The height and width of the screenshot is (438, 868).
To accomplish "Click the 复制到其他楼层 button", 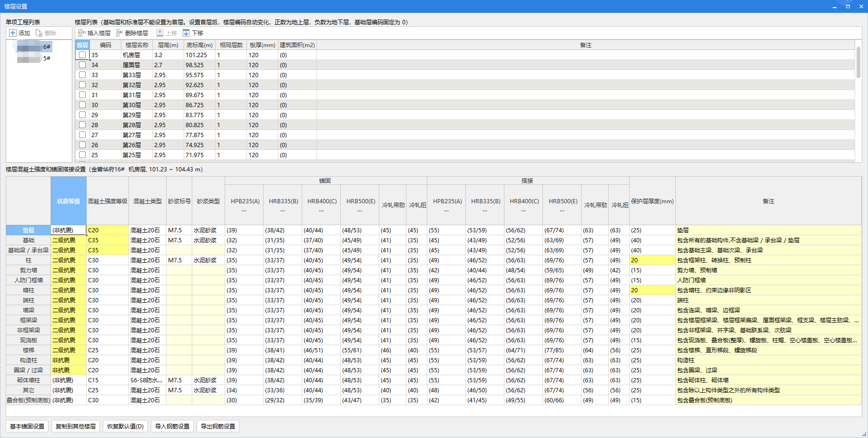I will pos(76,426).
